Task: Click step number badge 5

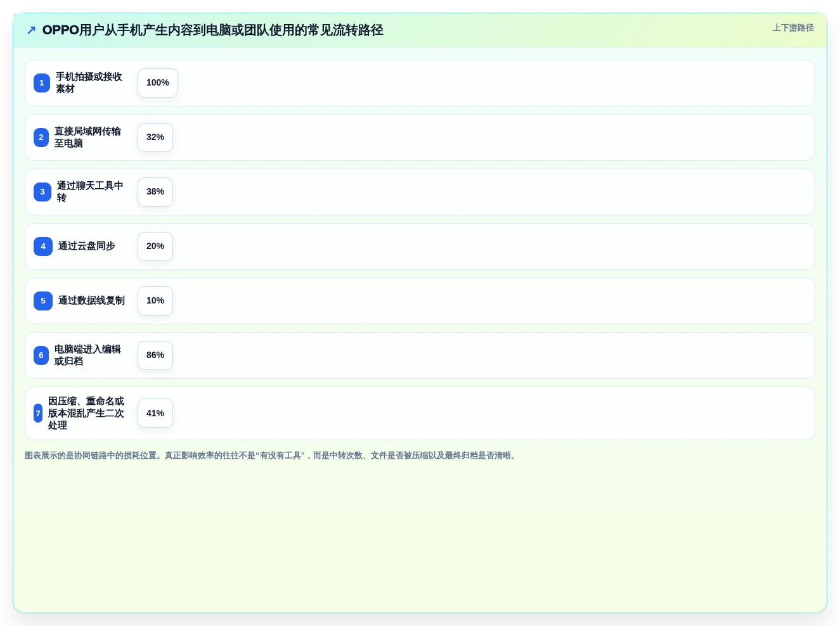Action: coord(43,301)
